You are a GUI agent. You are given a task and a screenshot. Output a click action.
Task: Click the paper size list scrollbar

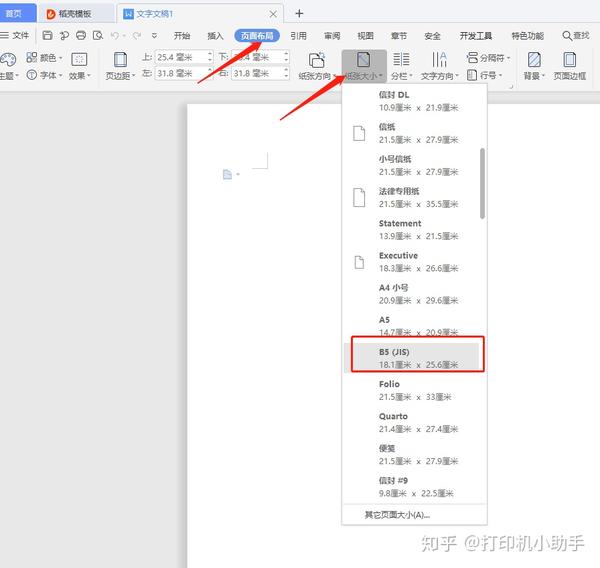[x=482, y=183]
